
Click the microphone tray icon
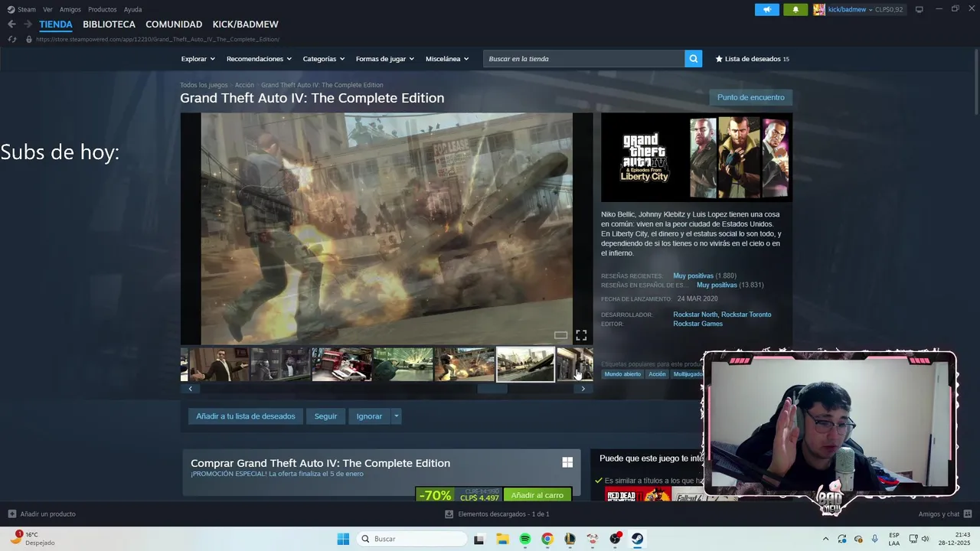point(874,539)
